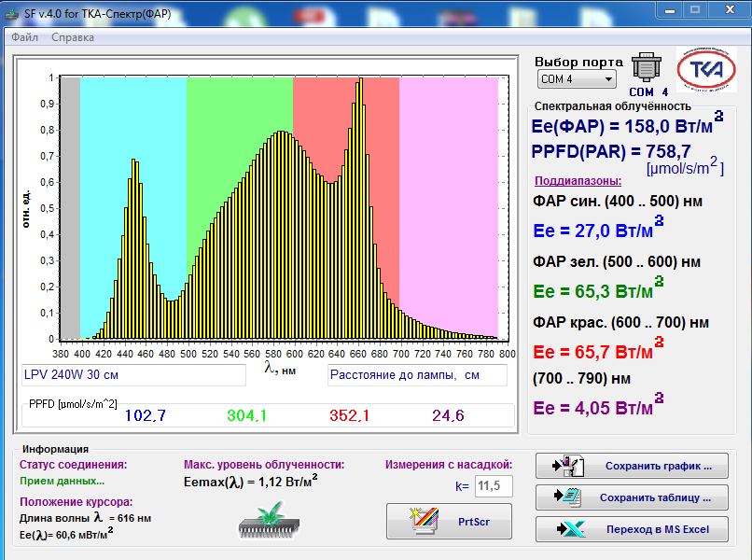The width and height of the screenshot is (752, 560).
Task: Click Ee(λ)= 60,6 мВт/м² cursor value
Action: [x=66, y=534]
